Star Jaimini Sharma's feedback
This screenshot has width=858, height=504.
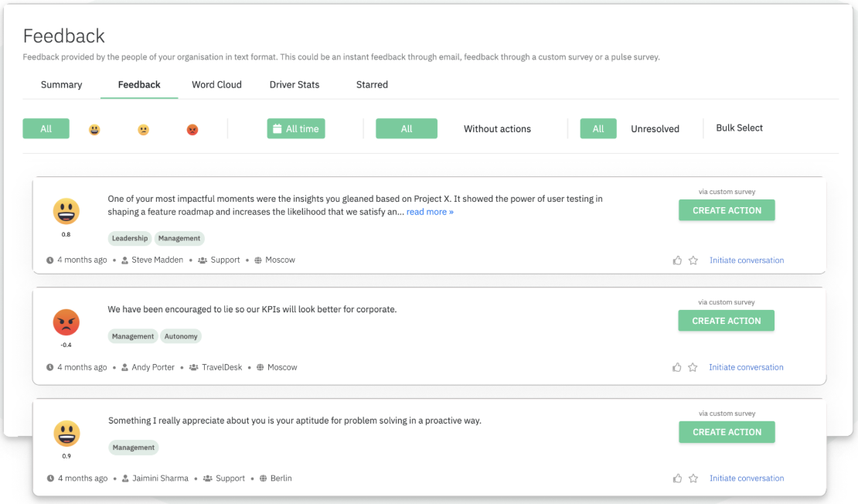pos(693,479)
